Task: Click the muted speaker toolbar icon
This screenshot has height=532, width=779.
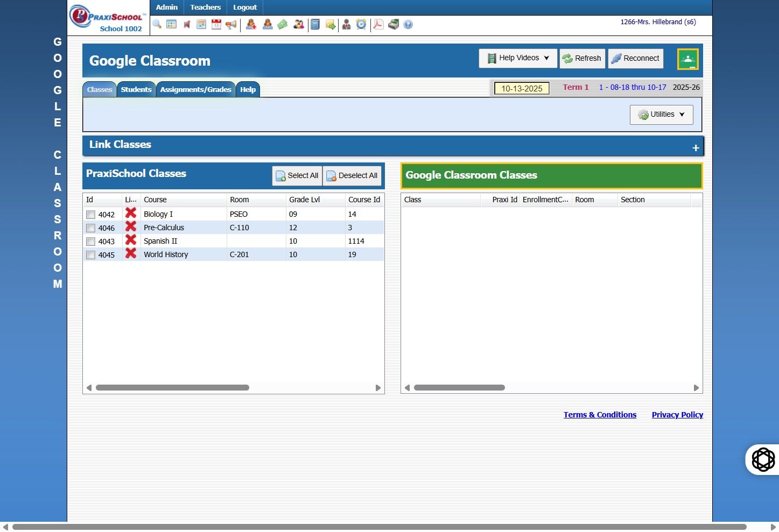Action: [187, 24]
